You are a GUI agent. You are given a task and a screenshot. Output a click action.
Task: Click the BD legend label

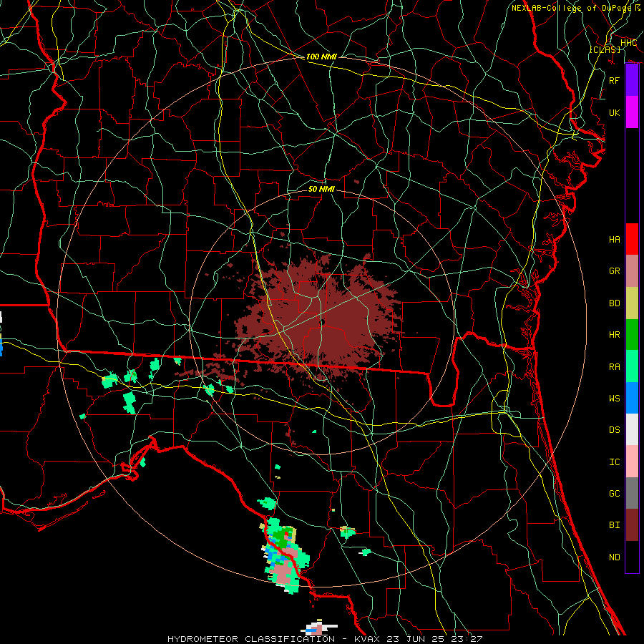(614, 303)
